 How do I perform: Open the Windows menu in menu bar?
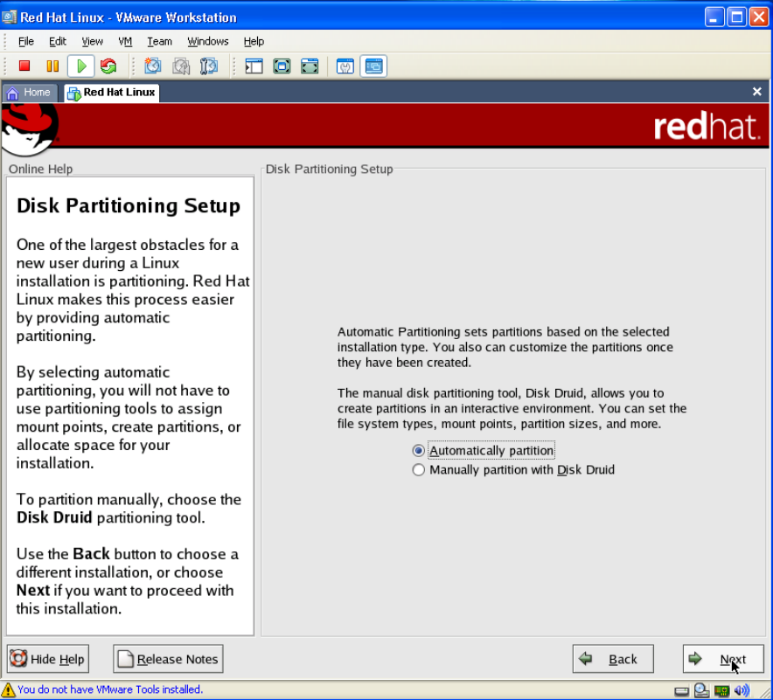(207, 41)
